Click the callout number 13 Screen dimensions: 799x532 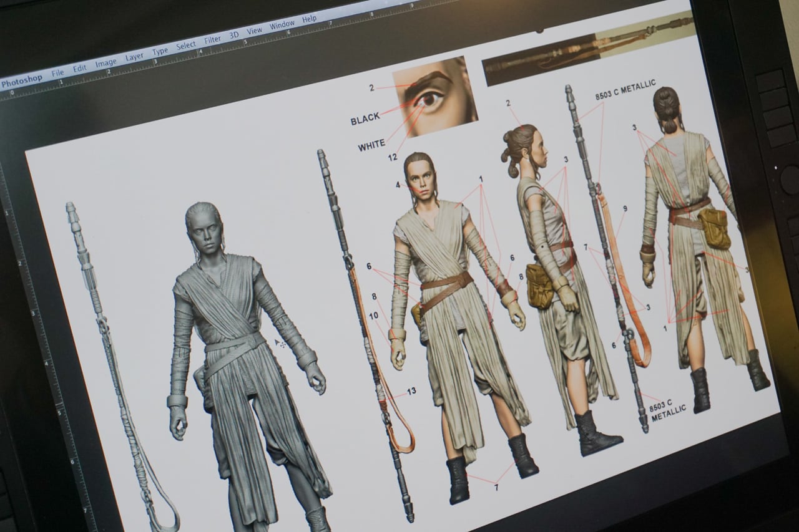410,391
